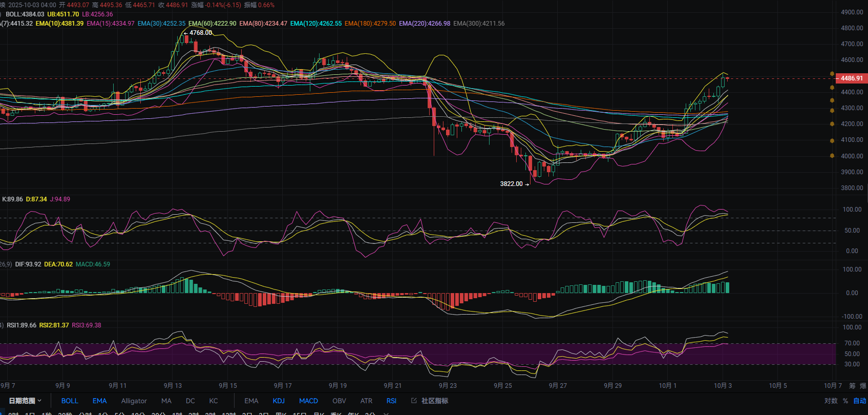Select the % percentage scale option
This screenshot has height=415, width=868.
[845, 401]
